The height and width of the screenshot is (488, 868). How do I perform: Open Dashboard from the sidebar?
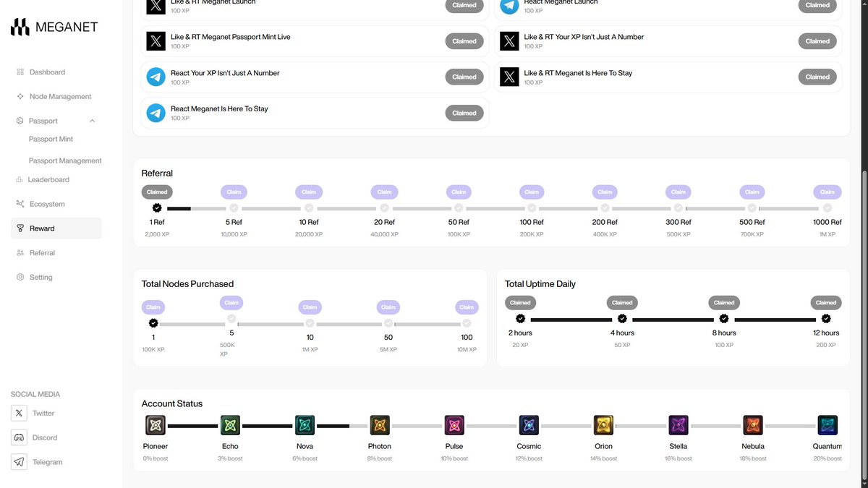point(47,72)
